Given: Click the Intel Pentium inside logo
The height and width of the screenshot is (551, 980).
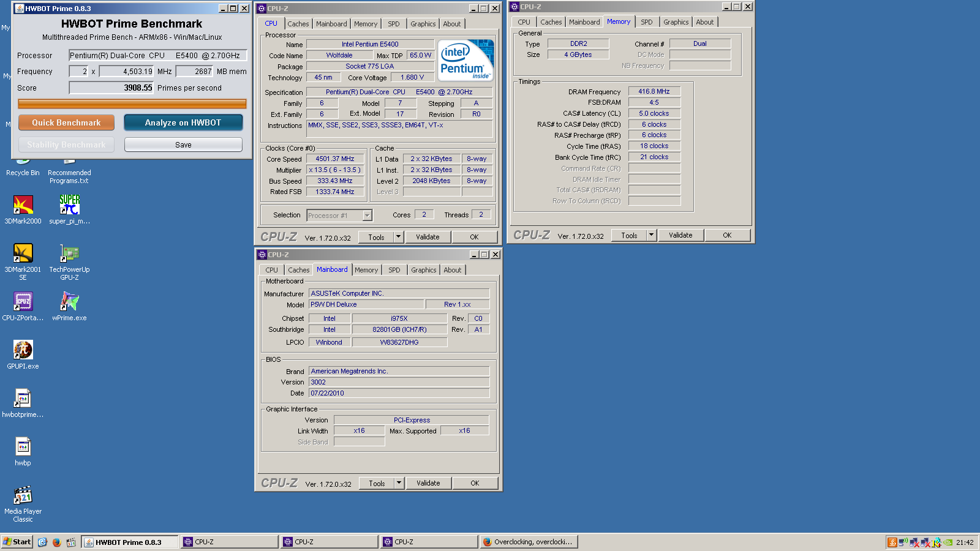Looking at the screenshot, I should (x=466, y=60).
